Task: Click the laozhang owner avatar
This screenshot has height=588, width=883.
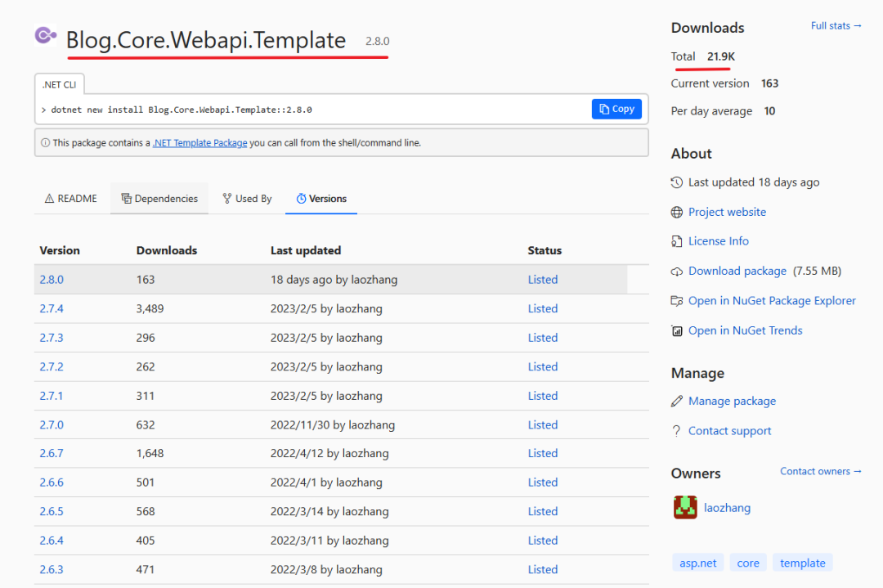Action: point(685,508)
